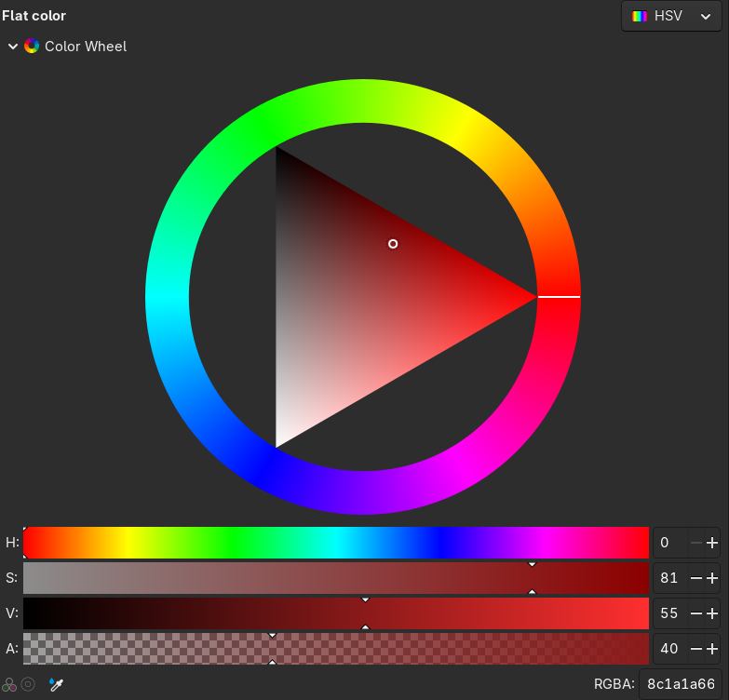This screenshot has height=700, width=729.
Task: Collapse the Color Wheel section
Action: click(x=13, y=47)
